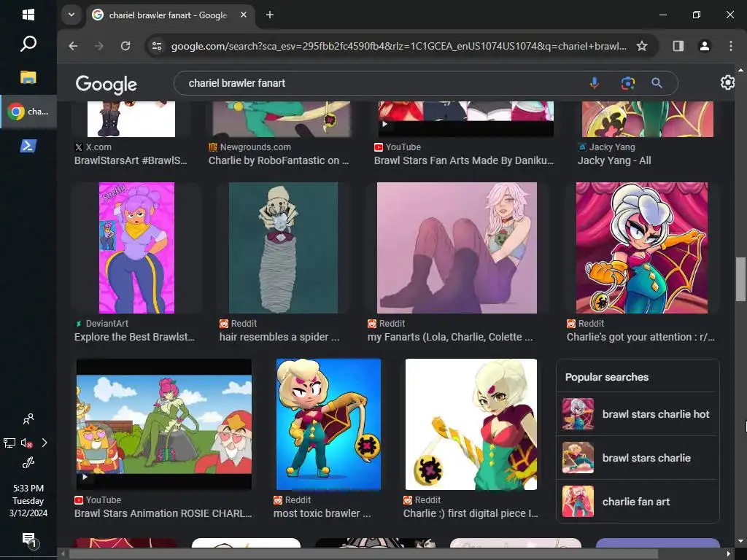Image resolution: width=747 pixels, height=560 pixels.
Task: Open Brawl Stars Fan Arts YouTube link
Action: [x=463, y=160]
